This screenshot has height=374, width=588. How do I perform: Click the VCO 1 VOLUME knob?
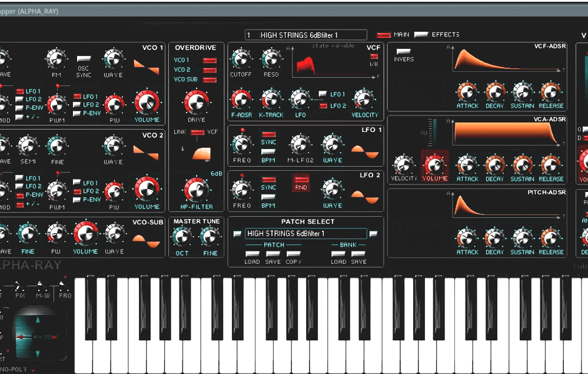point(147,102)
